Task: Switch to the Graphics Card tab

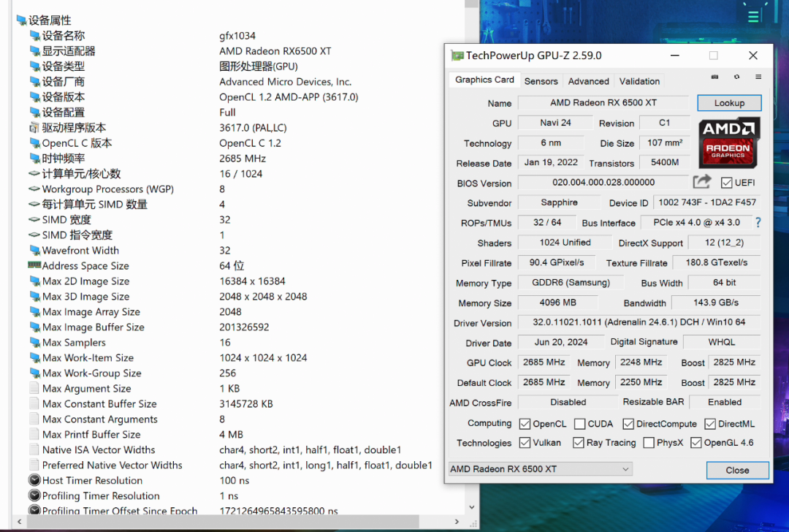Action: click(x=484, y=80)
